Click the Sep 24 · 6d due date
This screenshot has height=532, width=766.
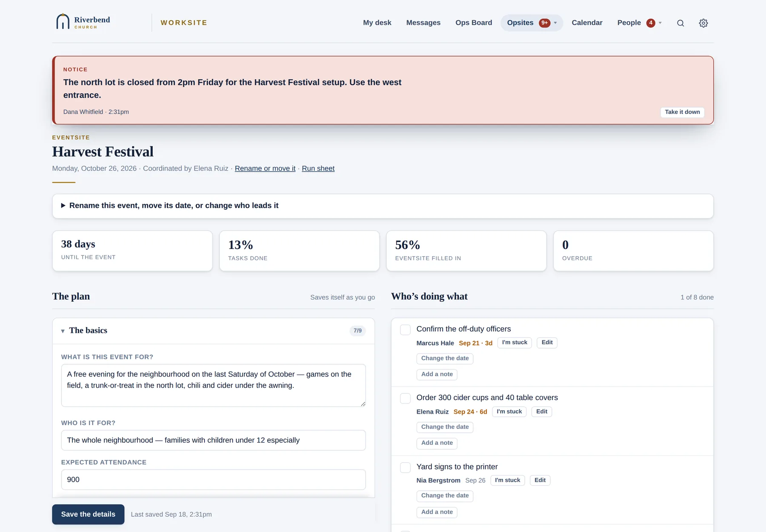pyautogui.click(x=470, y=412)
